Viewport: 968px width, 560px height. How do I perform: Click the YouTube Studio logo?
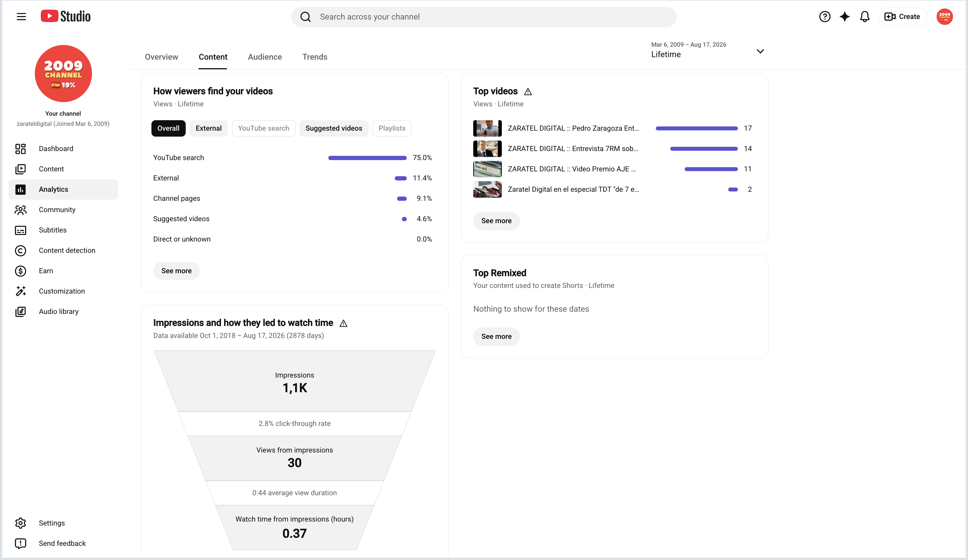[66, 16]
